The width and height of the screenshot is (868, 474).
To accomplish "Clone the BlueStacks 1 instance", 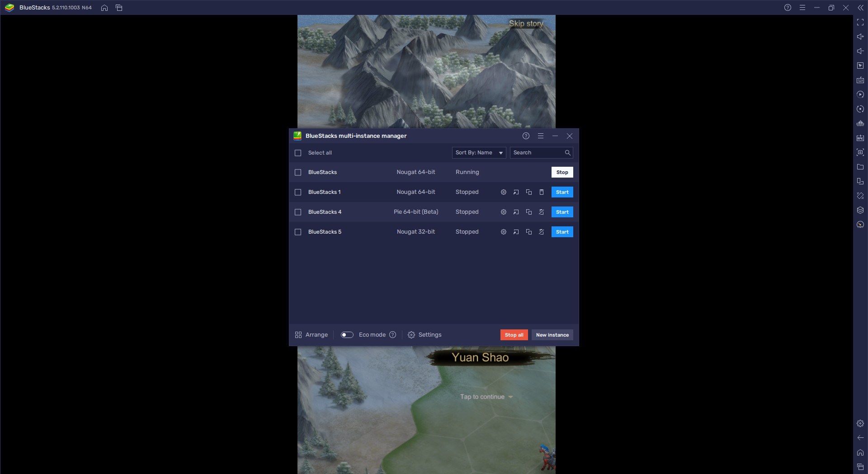I will (x=528, y=192).
